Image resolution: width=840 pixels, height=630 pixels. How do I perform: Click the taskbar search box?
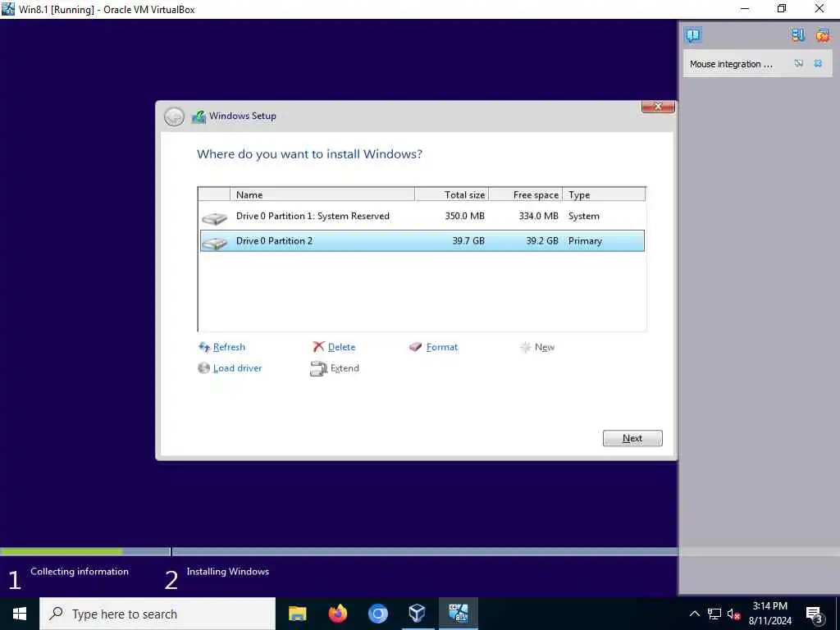pyautogui.click(x=157, y=614)
